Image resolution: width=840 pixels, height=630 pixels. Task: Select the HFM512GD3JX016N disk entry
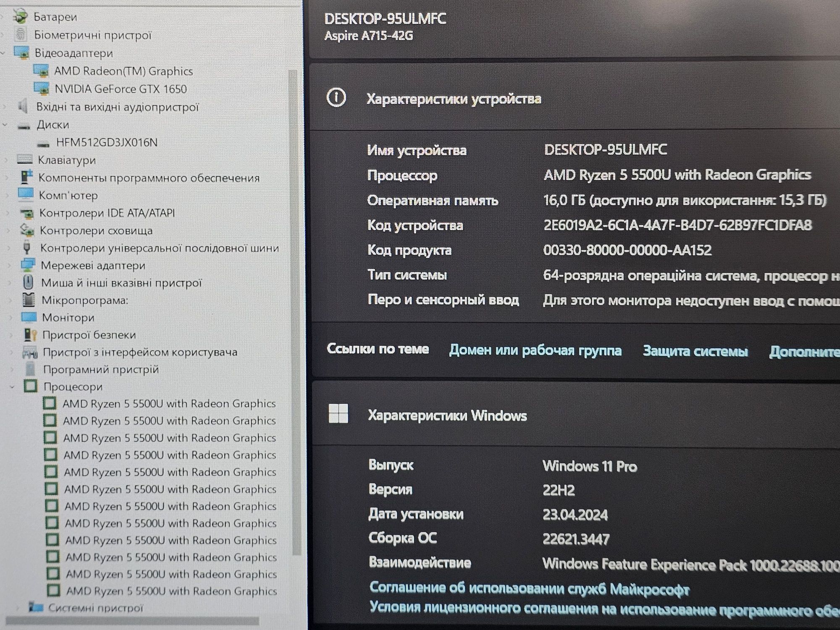coord(107,142)
